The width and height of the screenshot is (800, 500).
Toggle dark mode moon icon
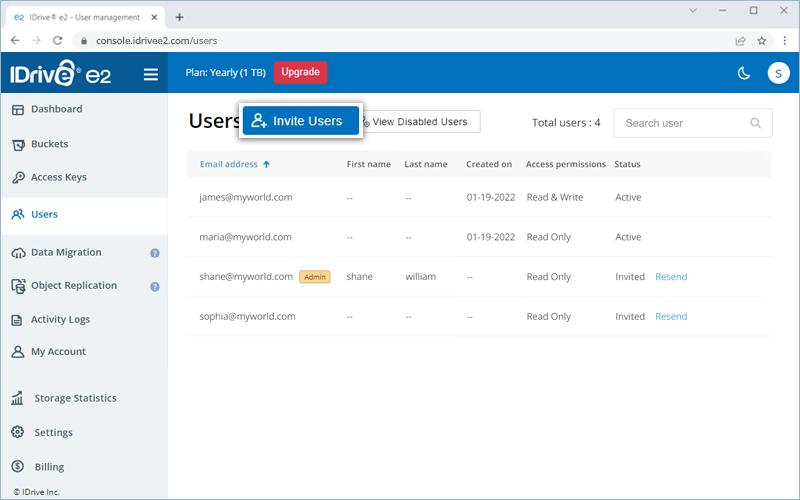pyautogui.click(x=743, y=73)
